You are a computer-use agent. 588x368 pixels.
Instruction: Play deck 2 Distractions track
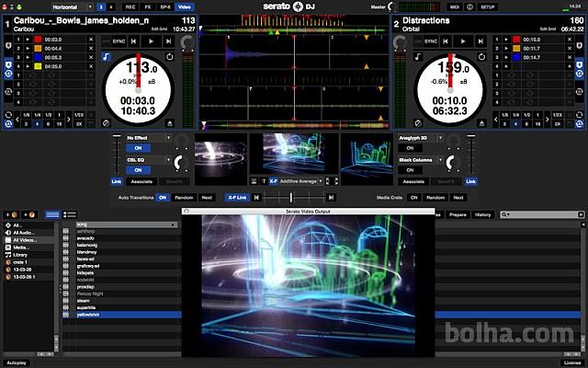coord(463,41)
